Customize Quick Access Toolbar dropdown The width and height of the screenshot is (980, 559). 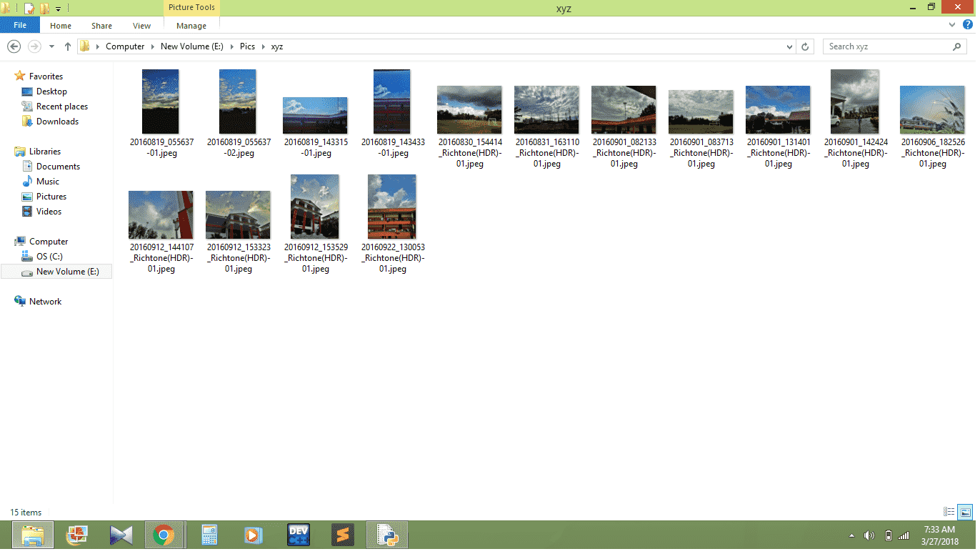point(58,9)
